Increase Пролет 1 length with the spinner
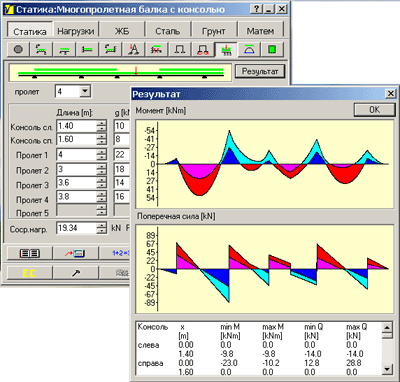This screenshot has height=382, width=400. pyautogui.click(x=102, y=152)
